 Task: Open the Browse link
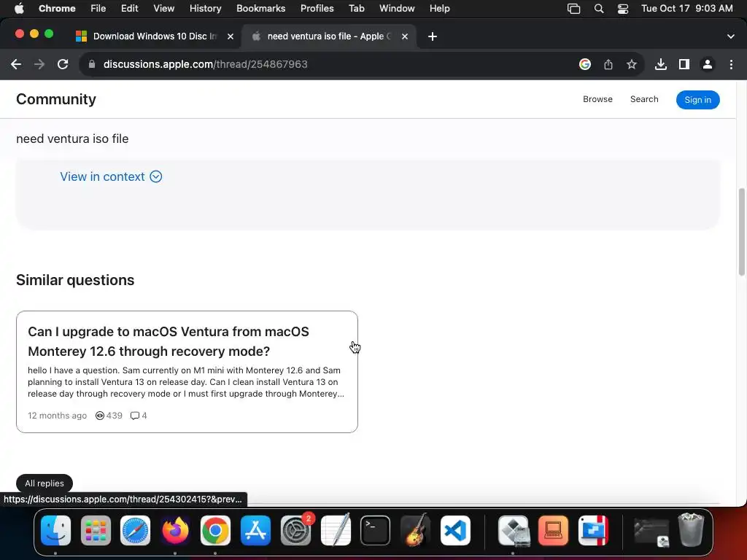tap(597, 99)
